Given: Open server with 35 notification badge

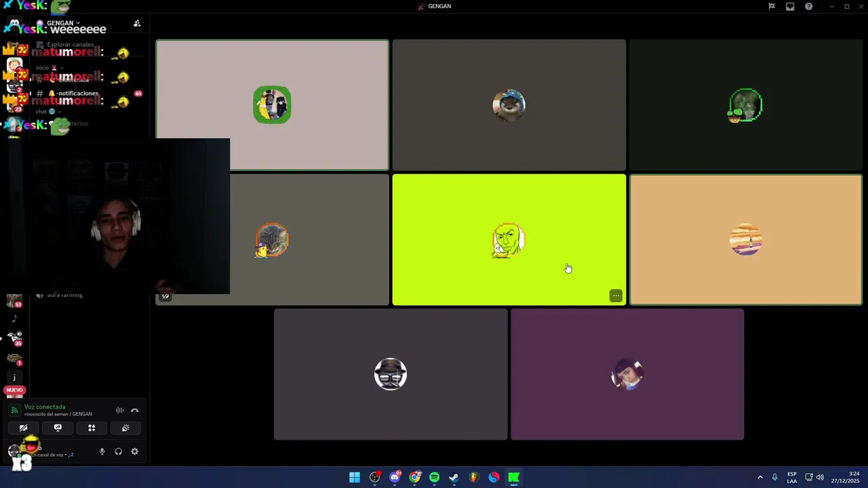Looking at the screenshot, I should tap(14, 338).
